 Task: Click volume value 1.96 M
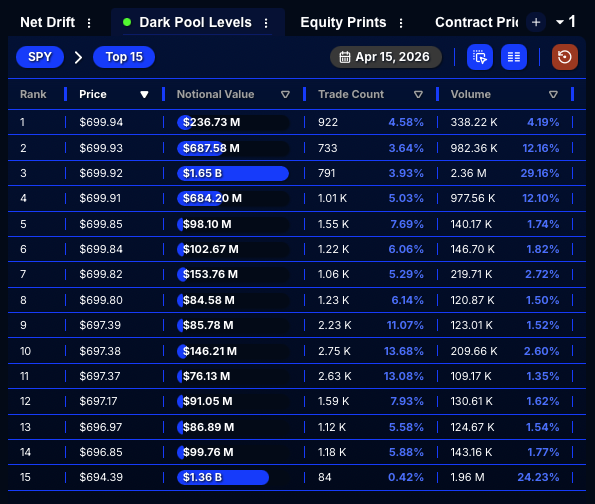point(468,477)
